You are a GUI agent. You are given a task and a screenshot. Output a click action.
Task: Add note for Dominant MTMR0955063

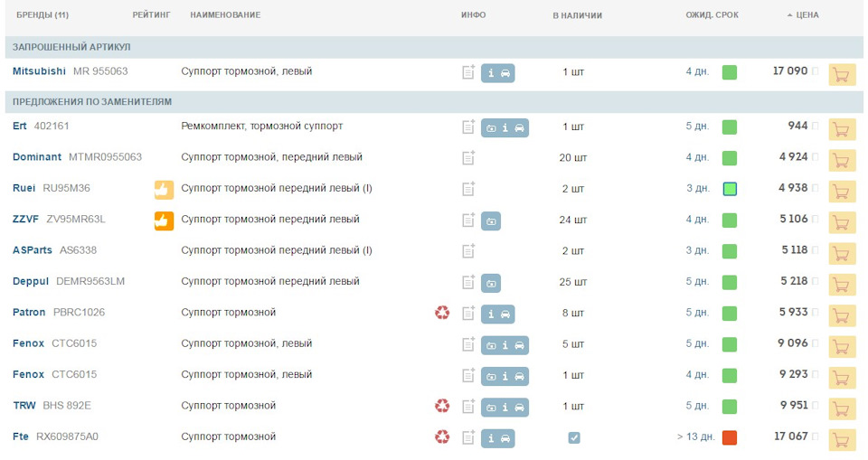pos(468,158)
